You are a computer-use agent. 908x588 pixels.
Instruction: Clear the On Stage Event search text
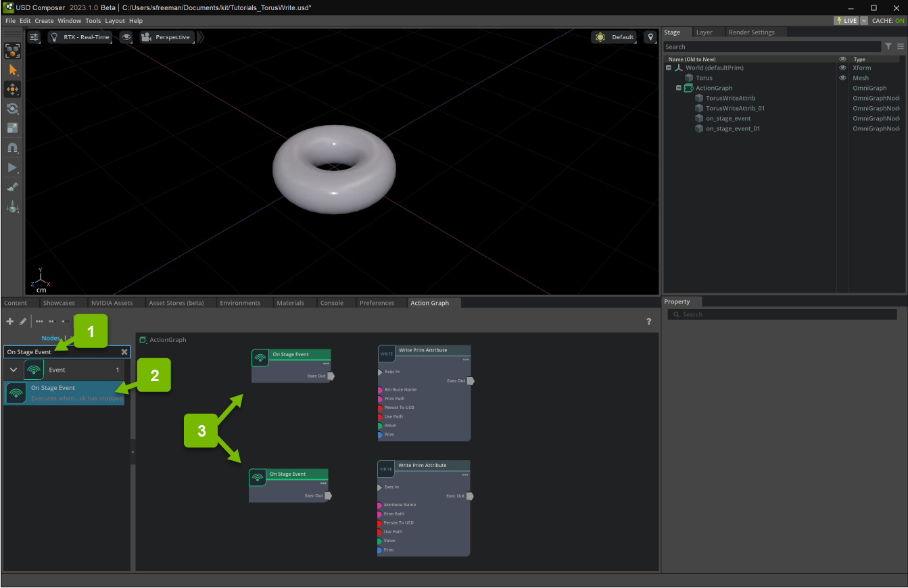click(124, 352)
